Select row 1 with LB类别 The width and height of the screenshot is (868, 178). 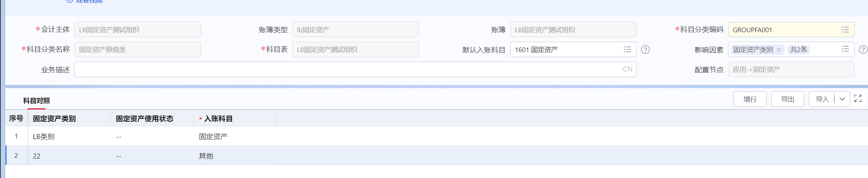[x=436, y=136]
